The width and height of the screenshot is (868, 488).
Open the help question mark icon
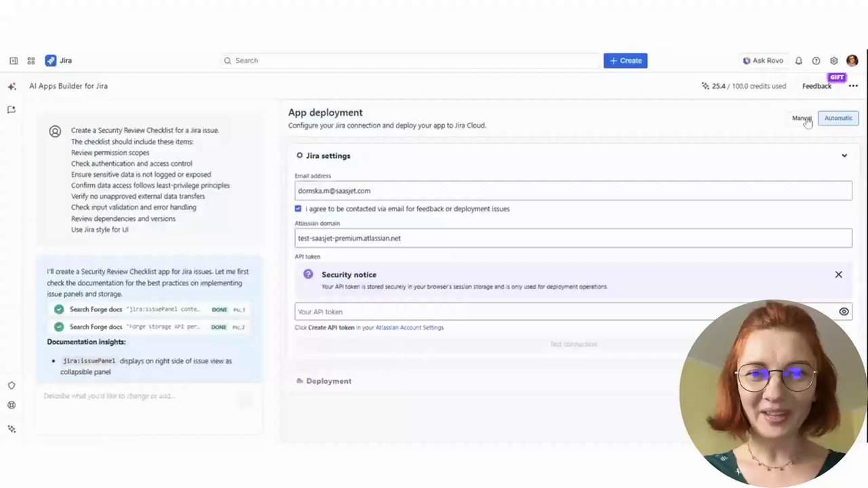click(816, 60)
